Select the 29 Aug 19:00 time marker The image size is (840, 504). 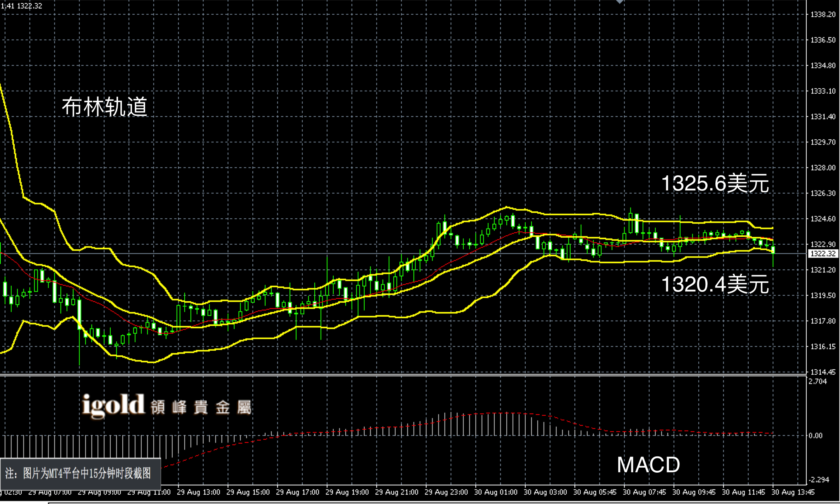click(347, 492)
